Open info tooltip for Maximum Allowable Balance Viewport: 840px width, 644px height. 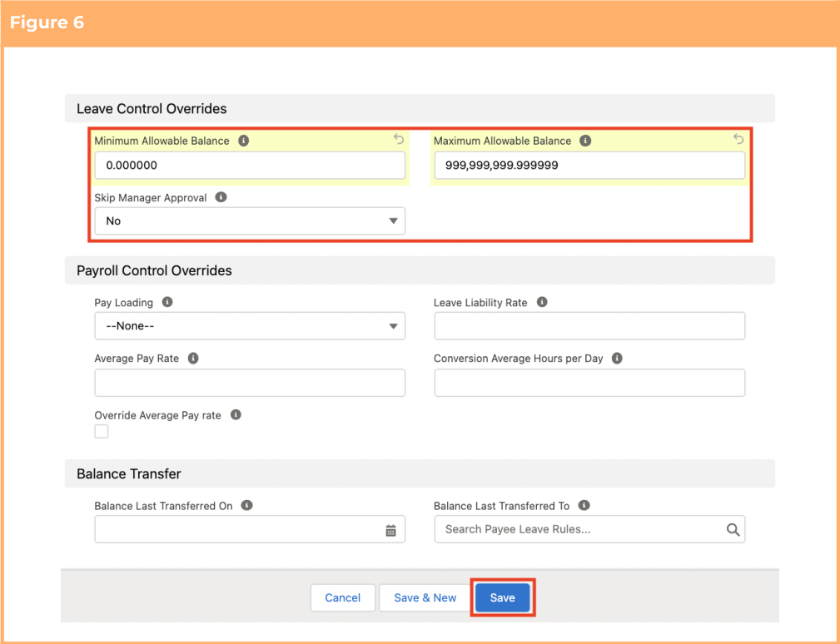tap(585, 141)
